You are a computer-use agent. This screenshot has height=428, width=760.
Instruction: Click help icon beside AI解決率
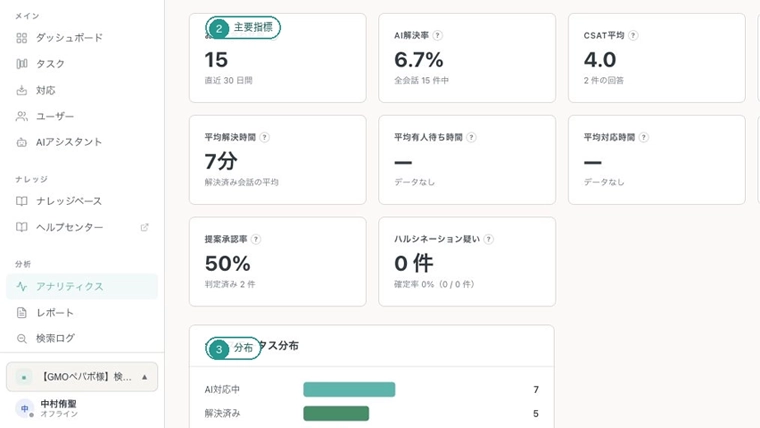point(437,35)
